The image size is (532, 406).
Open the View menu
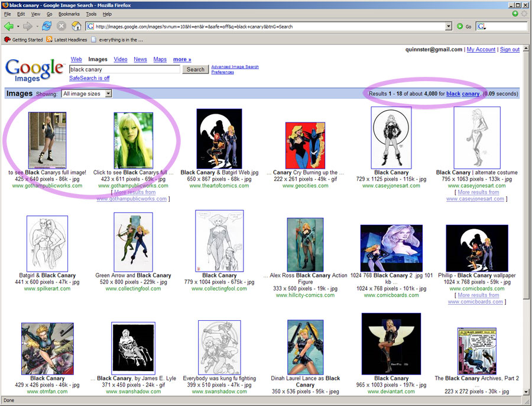tap(35, 14)
